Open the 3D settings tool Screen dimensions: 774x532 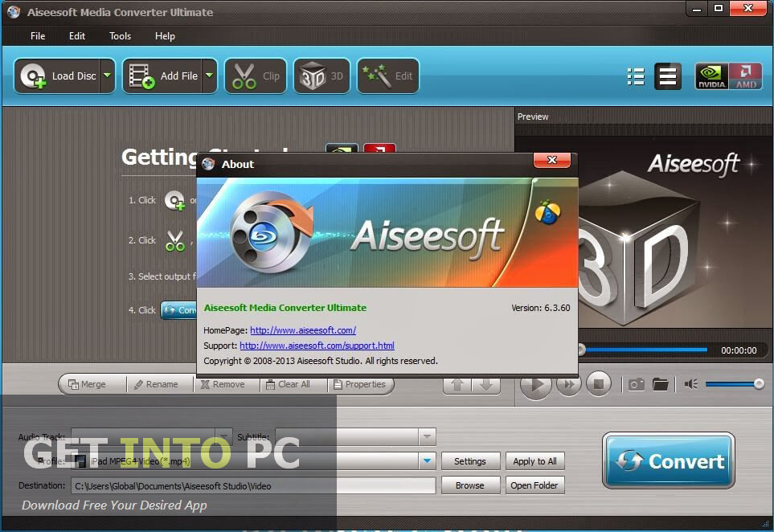click(x=321, y=76)
